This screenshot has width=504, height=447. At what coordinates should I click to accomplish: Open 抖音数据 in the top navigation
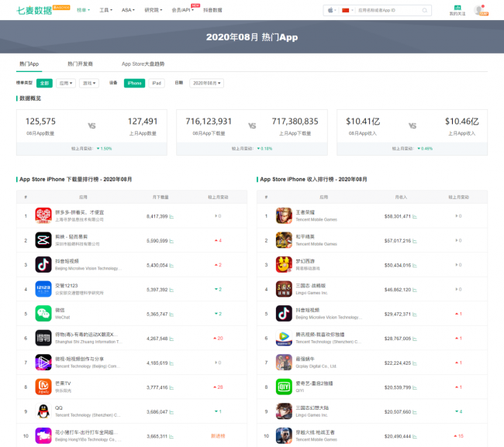[212, 10]
